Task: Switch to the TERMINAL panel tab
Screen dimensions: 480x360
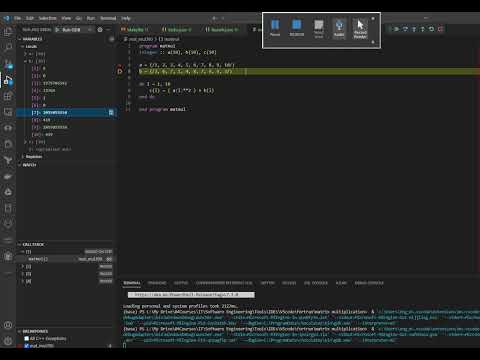Action: (132, 283)
